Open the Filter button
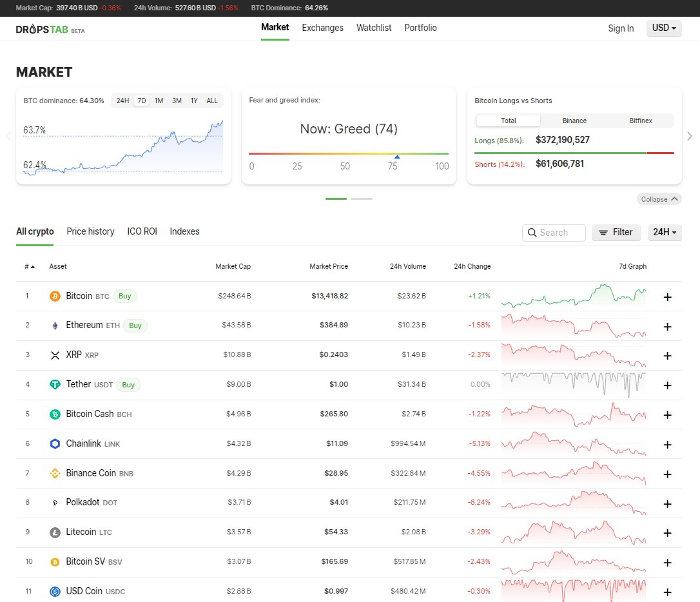Screen dimensions: 700x602 616,233
